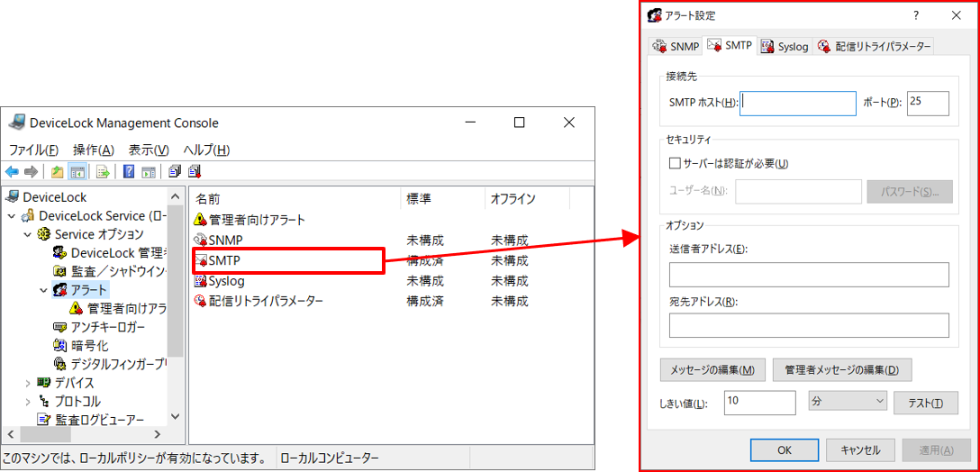Viewport: 980px width, 472px height.
Task: Open 配信リトライパラメーター in the list pane
Action: [x=265, y=301]
